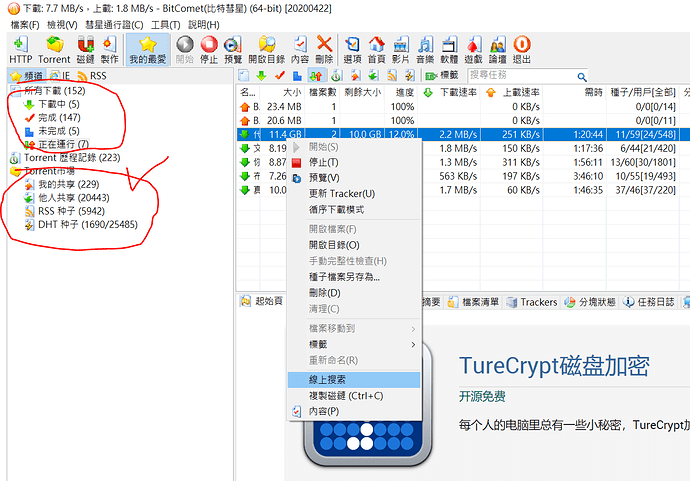This screenshot has width=690, height=481.
Task: Click the 預覽 preview toolbar icon
Action: click(x=233, y=50)
